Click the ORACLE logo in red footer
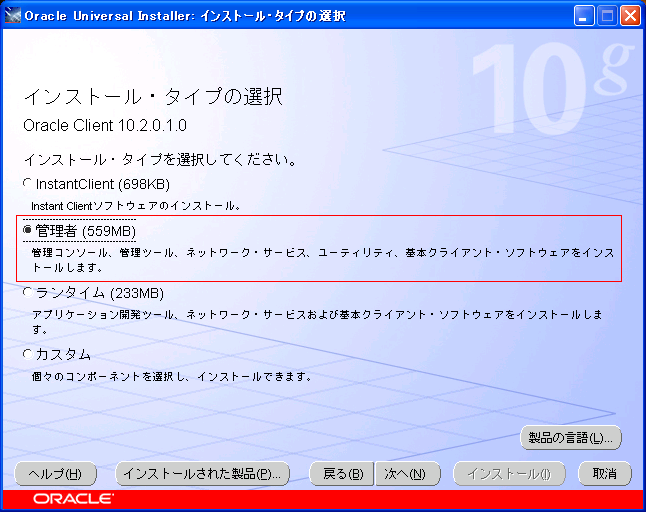Viewport: 646px width, 512px height. pos(73,498)
